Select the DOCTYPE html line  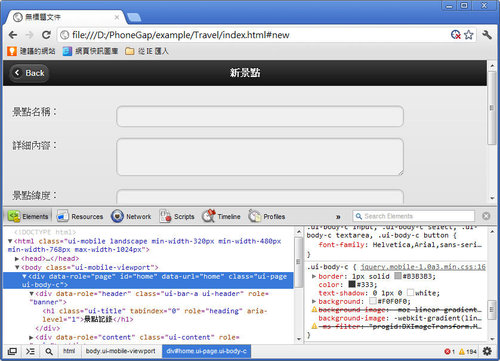[x=45, y=232]
